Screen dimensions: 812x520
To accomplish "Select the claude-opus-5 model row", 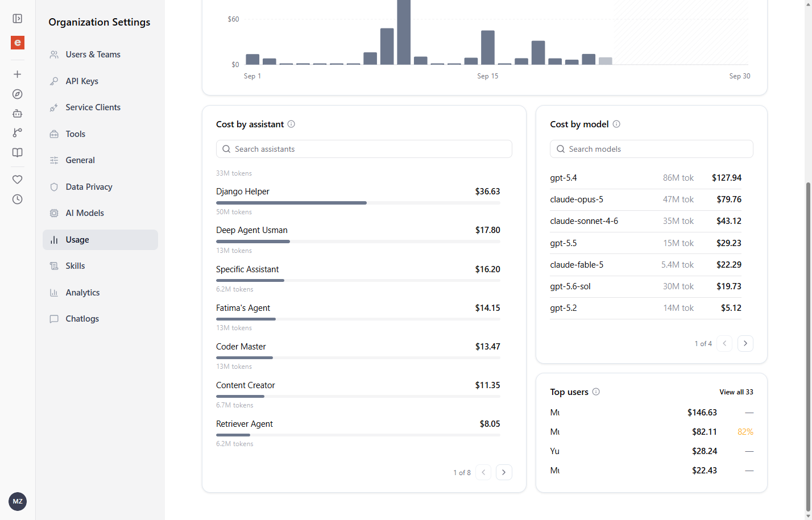I will coord(645,199).
